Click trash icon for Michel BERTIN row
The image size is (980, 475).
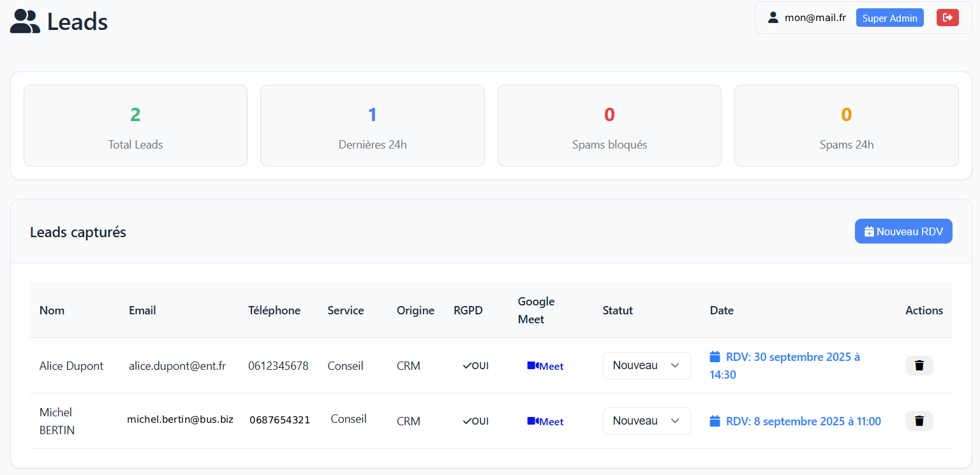[919, 421]
